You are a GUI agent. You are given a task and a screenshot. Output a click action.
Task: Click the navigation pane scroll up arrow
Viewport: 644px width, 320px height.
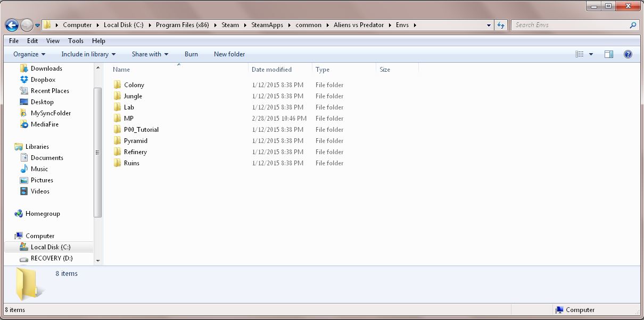98,68
